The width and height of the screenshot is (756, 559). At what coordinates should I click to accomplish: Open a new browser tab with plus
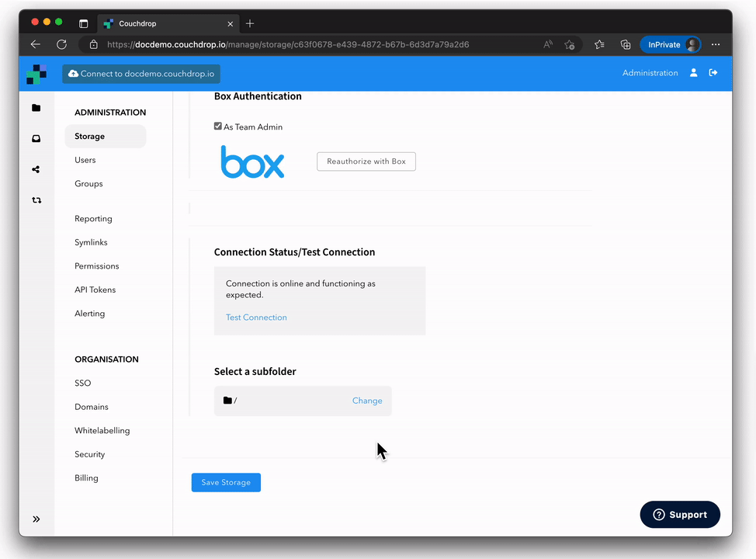pyautogui.click(x=250, y=23)
